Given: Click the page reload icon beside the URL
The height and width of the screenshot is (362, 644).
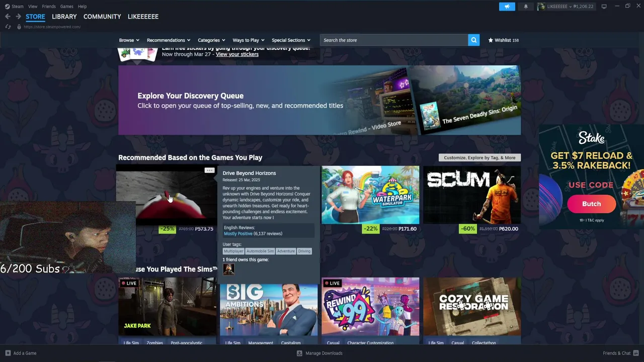Looking at the screenshot, I should (8, 27).
